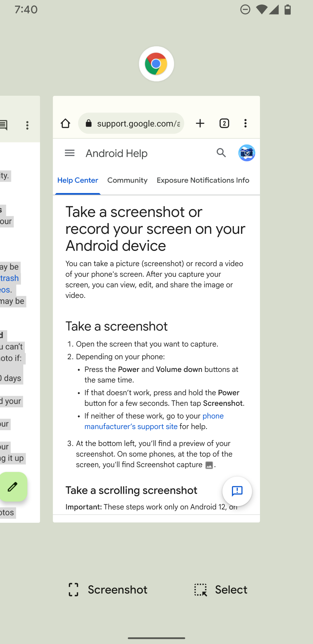Tap the Android Help search icon
The height and width of the screenshot is (644, 313).
221,153
